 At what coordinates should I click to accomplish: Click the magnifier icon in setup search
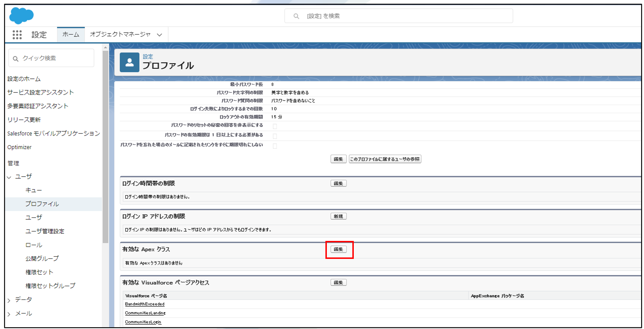pyautogui.click(x=296, y=16)
